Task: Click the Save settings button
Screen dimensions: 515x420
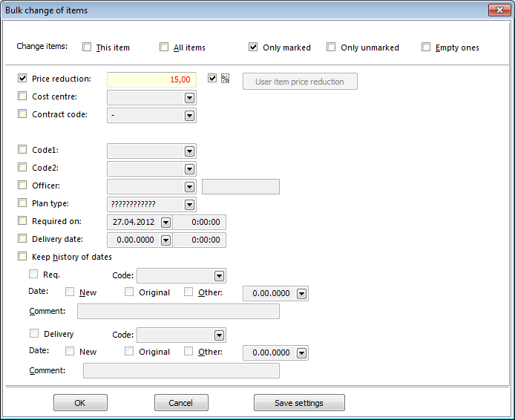Action: (x=299, y=403)
